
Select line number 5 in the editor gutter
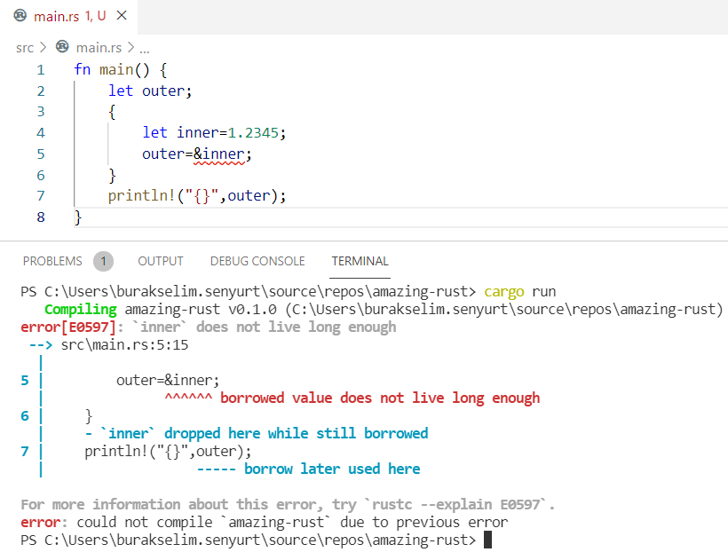40,154
